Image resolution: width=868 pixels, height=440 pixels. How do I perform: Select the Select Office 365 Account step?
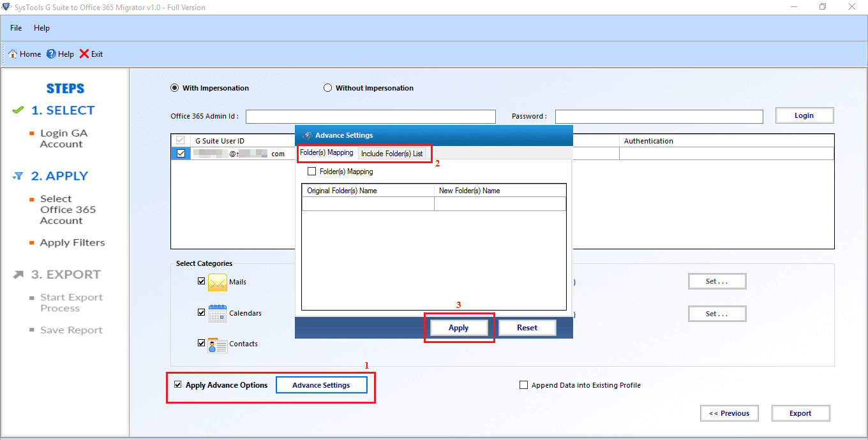pos(68,210)
